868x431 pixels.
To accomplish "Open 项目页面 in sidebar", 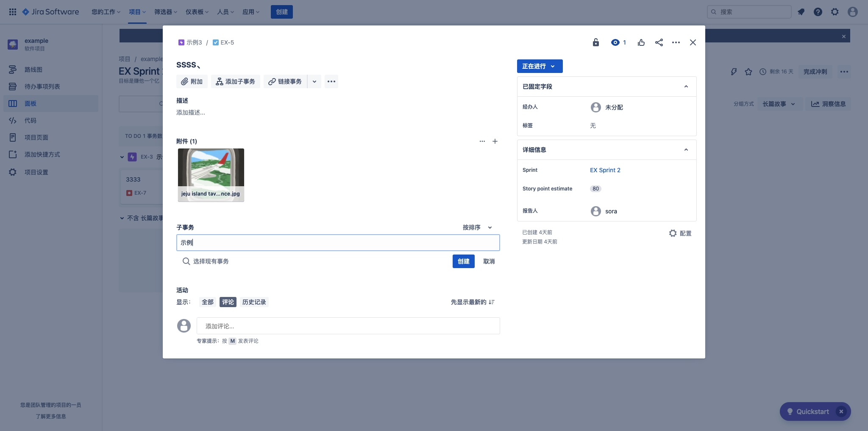I will click(x=51, y=137).
